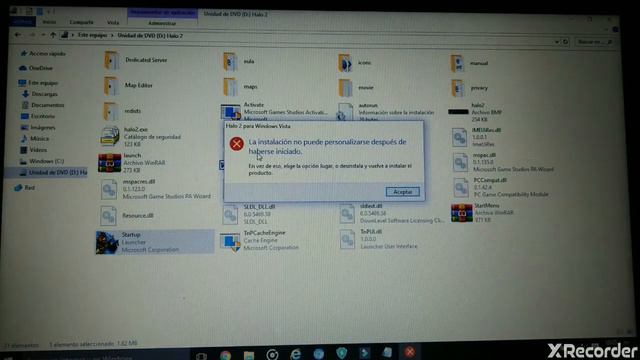Screen dimensions: 640x360
Task: Open the Archivo ribbon tab
Action: (x=22, y=22)
